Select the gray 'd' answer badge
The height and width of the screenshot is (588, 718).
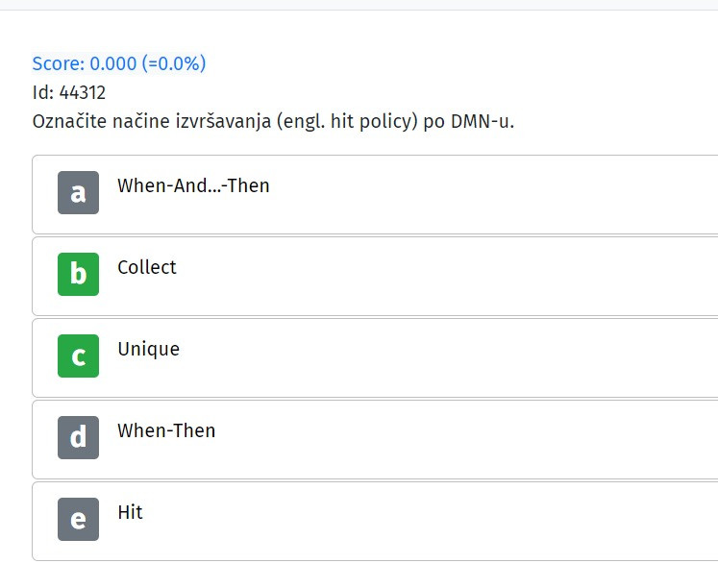78,437
